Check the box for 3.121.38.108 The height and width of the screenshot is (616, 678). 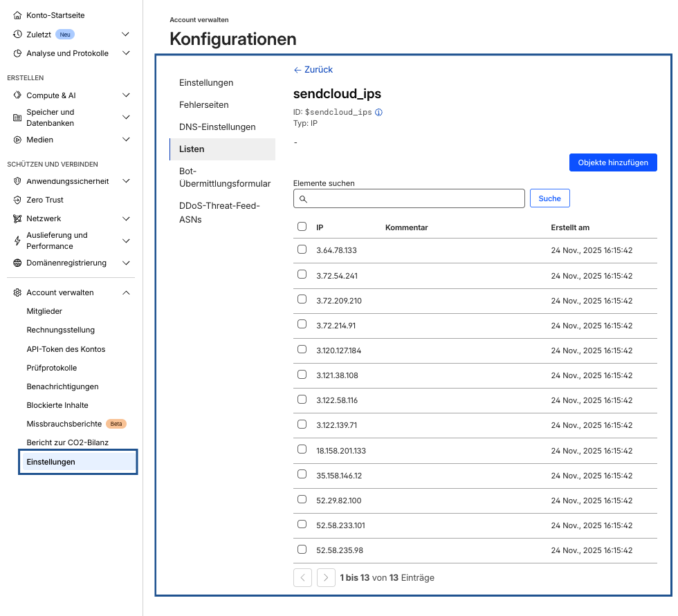[302, 374]
